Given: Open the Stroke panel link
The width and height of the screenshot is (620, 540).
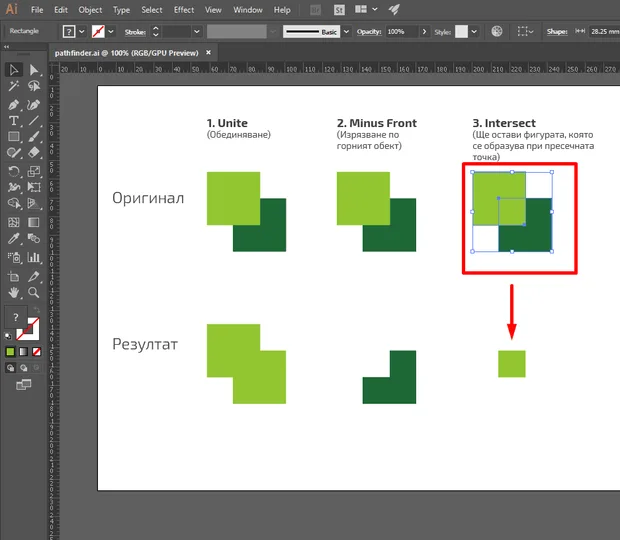Looking at the screenshot, I should click(135, 32).
